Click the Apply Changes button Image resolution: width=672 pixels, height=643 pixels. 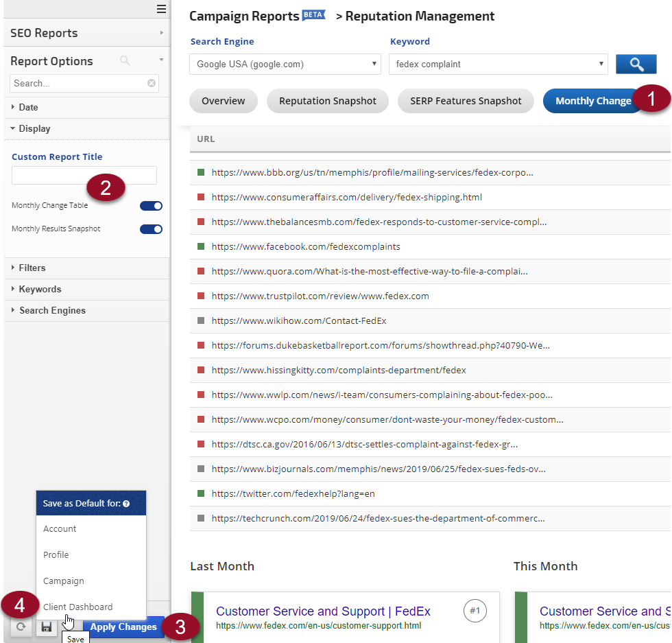point(123,627)
